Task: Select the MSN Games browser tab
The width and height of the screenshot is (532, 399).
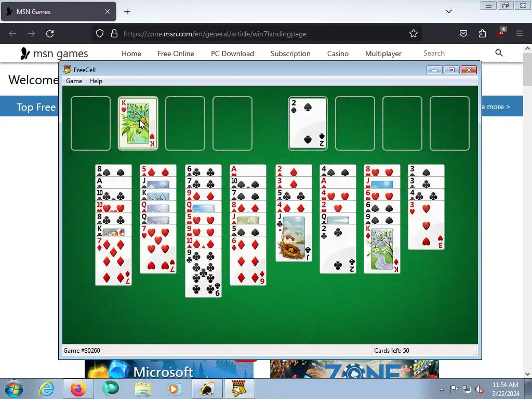Action: [x=58, y=11]
